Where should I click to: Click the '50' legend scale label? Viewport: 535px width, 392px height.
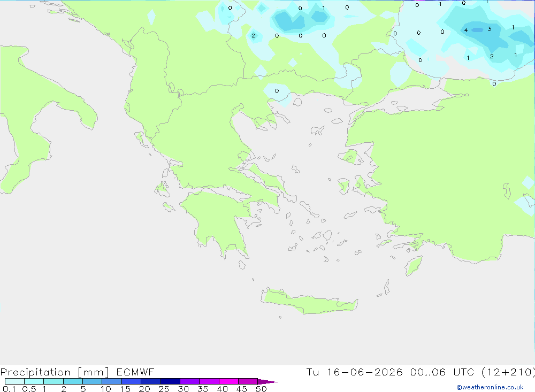tap(261, 389)
